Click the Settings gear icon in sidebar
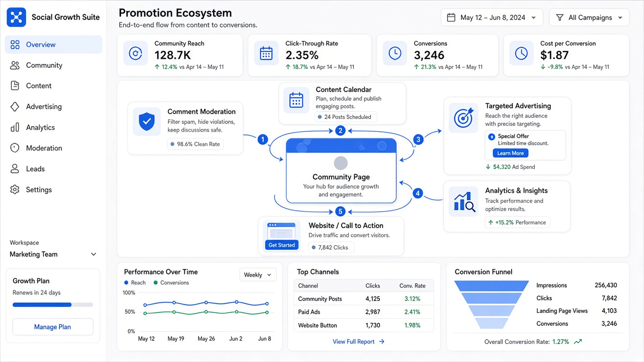 point(15,190)
